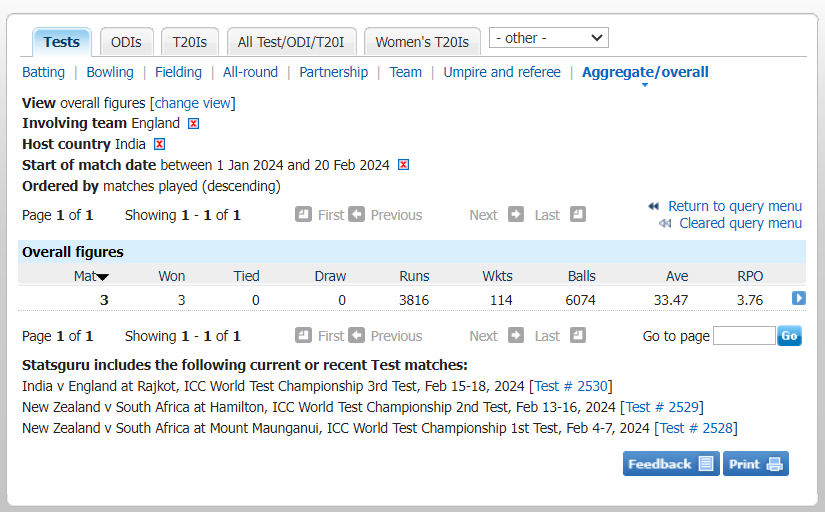Click the Runs column header
825x512 pixels.
[414, 276]
